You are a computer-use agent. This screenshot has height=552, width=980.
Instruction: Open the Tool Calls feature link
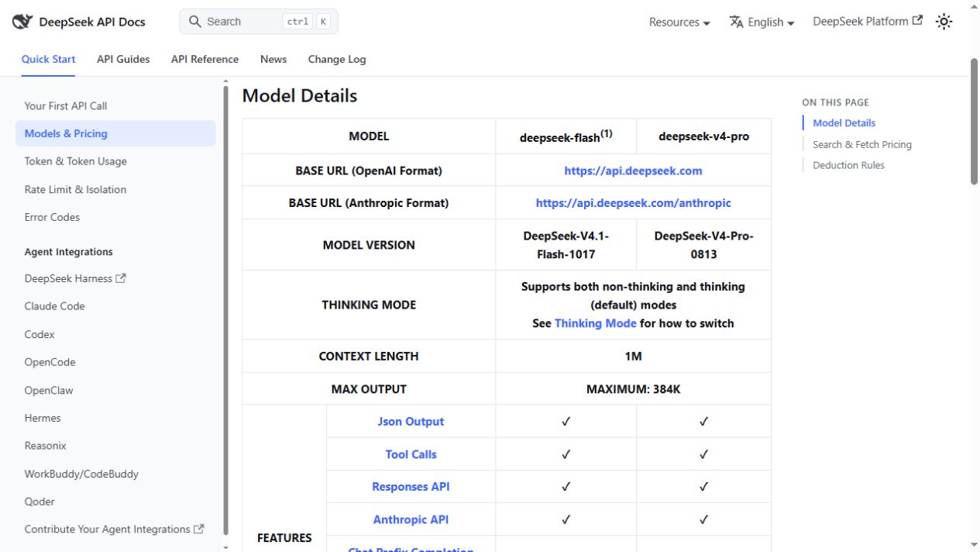coord(411,454)
